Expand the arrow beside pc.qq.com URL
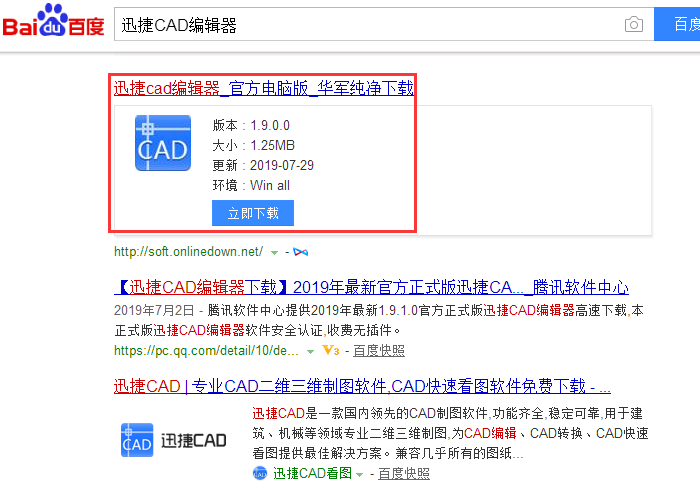700x490 pixels. click(x=310, y=352)
